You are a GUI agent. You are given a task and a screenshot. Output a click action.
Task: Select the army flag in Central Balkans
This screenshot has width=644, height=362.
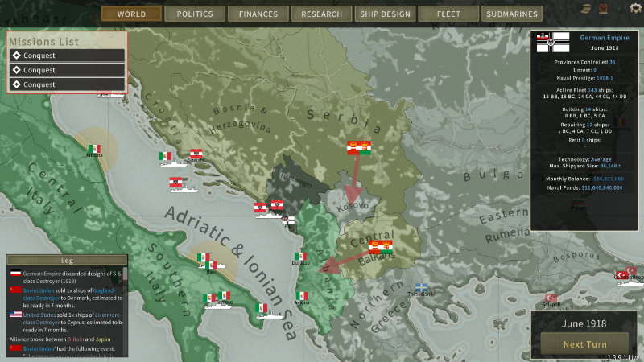[380, 247]
